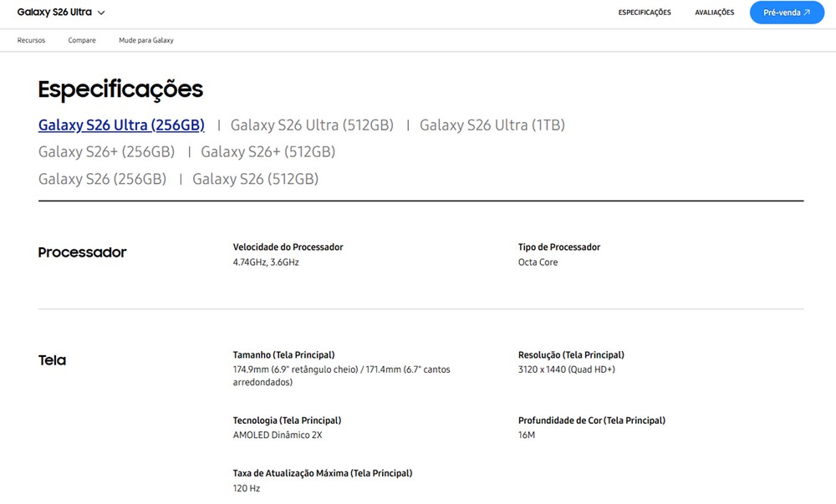View Galaxy S26 (256GB) specifications
This screenshot has height=504, width=836.
102,179
